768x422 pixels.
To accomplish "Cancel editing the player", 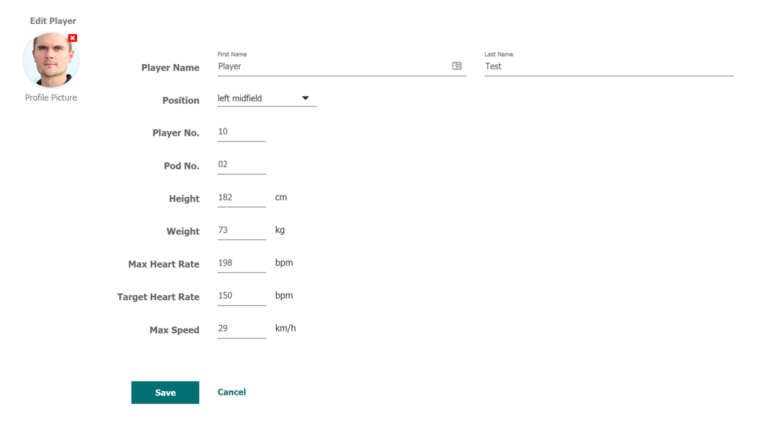I will tap(232, 392).
